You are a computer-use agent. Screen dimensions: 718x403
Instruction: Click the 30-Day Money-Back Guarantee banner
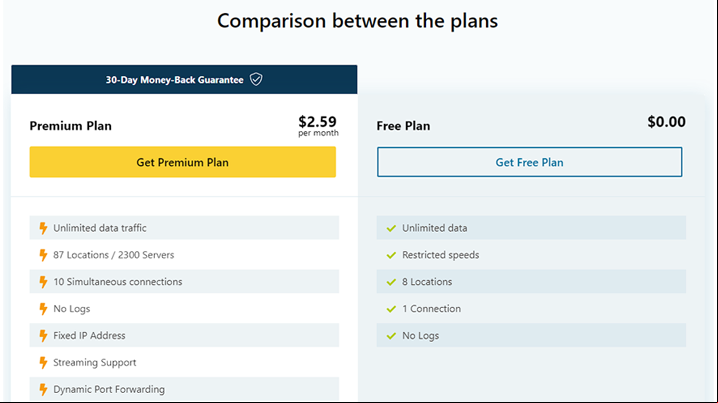click(184, 79)
